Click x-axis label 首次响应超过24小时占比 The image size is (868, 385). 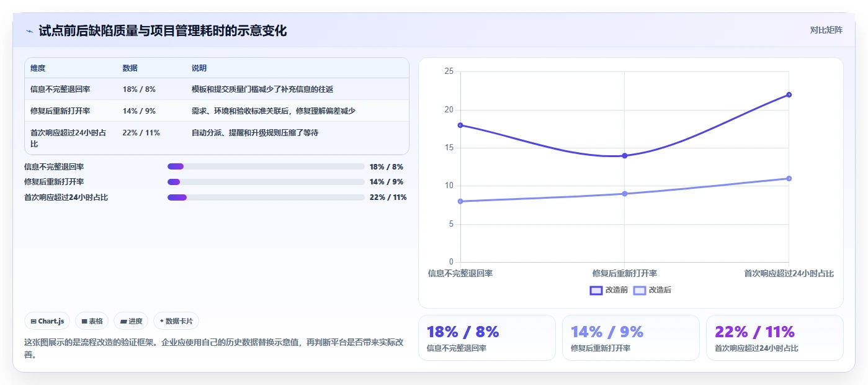(789, 273)
